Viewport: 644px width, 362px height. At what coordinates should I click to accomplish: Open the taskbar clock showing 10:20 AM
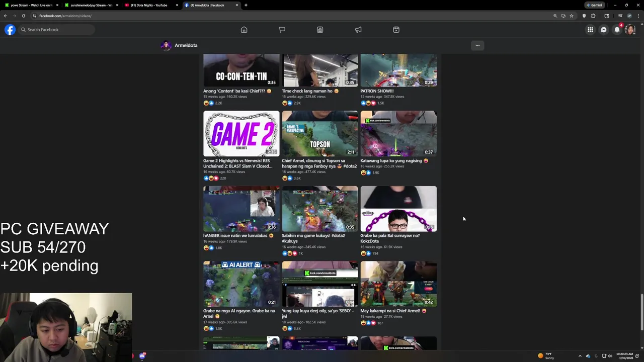pos(625,356)
